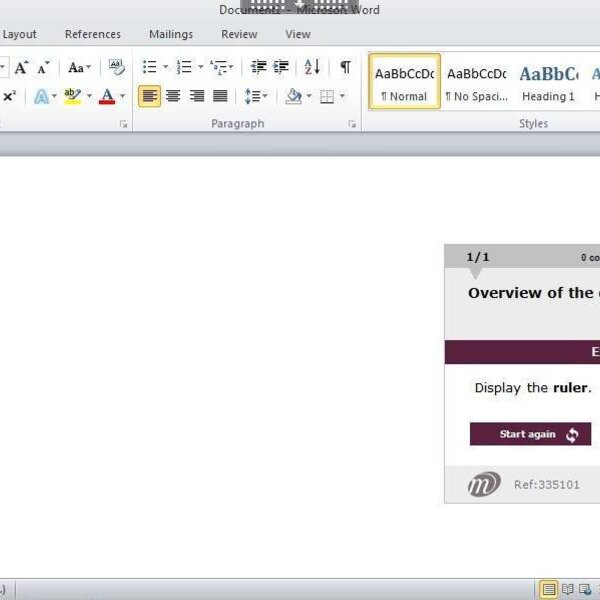Open the Shading color dropdown arrow
This screenshot has width=600, height=600.
pyautogui.click(x=309, y=96)
